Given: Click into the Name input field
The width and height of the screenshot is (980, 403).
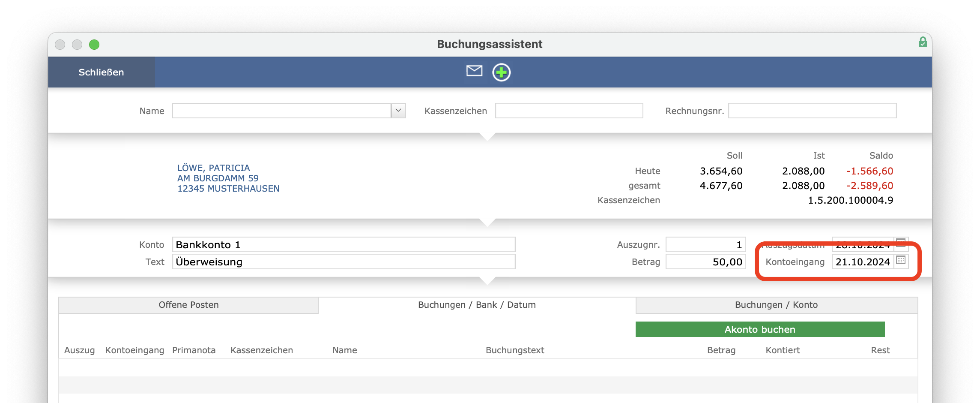Looking at the screenshot, I should pyautogui.click(x=282, y=111).
